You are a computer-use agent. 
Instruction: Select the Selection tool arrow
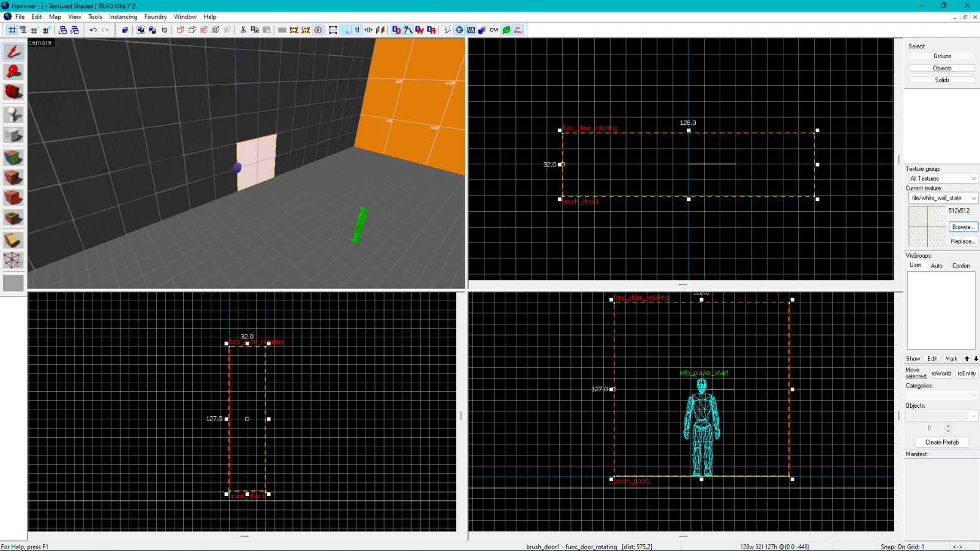tap(13, 52)
